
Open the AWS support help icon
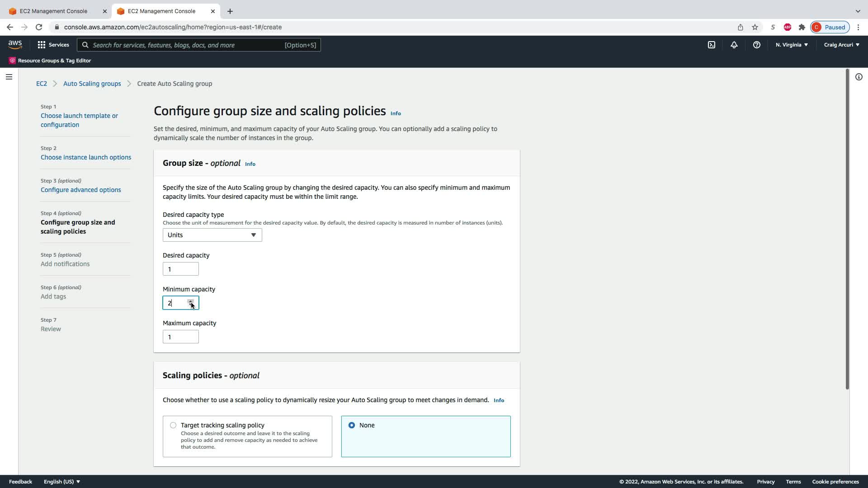point(756,45)
